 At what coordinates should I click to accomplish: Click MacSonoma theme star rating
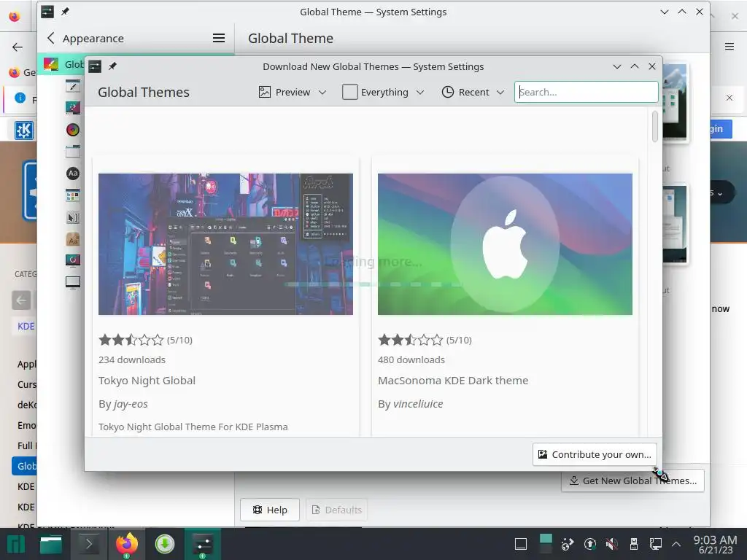pyautogui.click(x=411, y=340)
